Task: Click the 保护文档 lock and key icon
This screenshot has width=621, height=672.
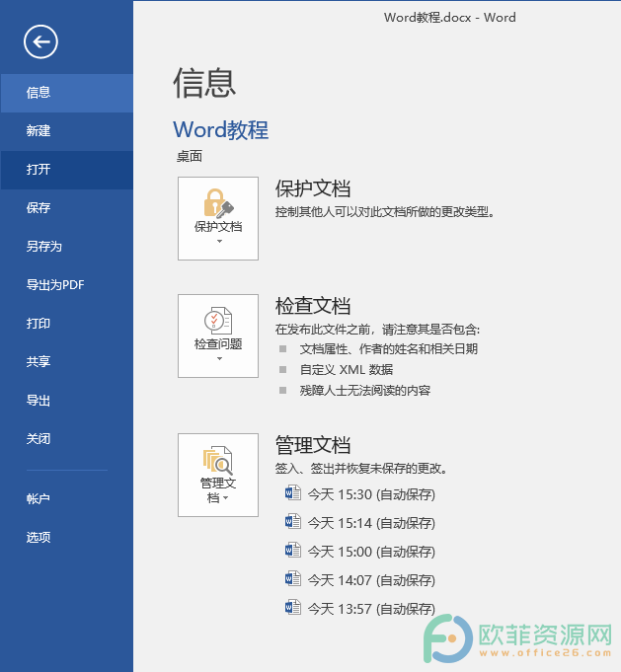Action: [x=218, y=203]
